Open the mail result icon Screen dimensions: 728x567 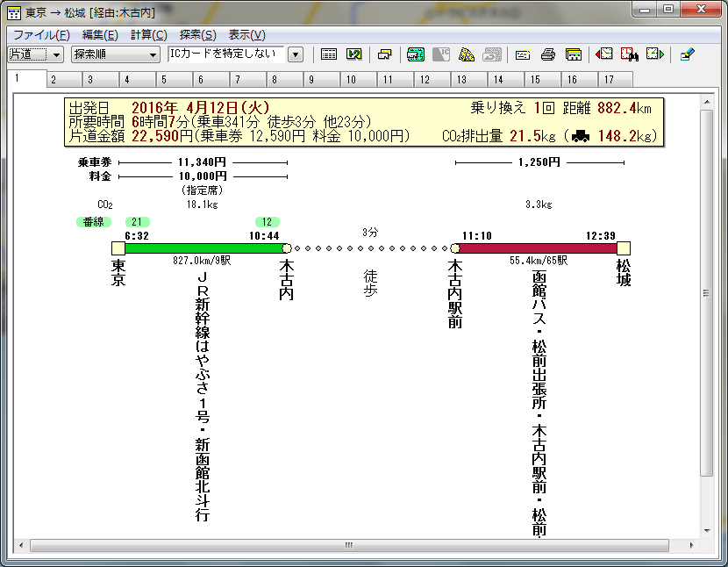[x=522, y=54]
